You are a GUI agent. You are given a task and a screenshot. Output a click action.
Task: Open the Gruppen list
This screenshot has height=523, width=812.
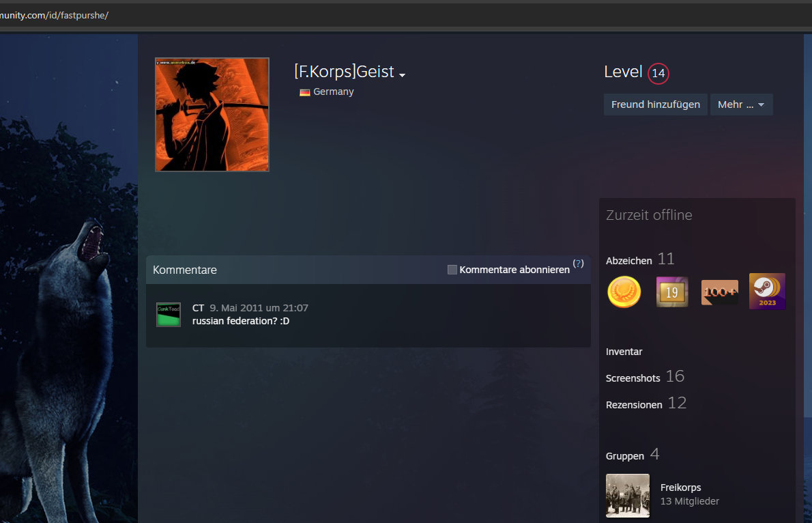[x=625, y=455]
